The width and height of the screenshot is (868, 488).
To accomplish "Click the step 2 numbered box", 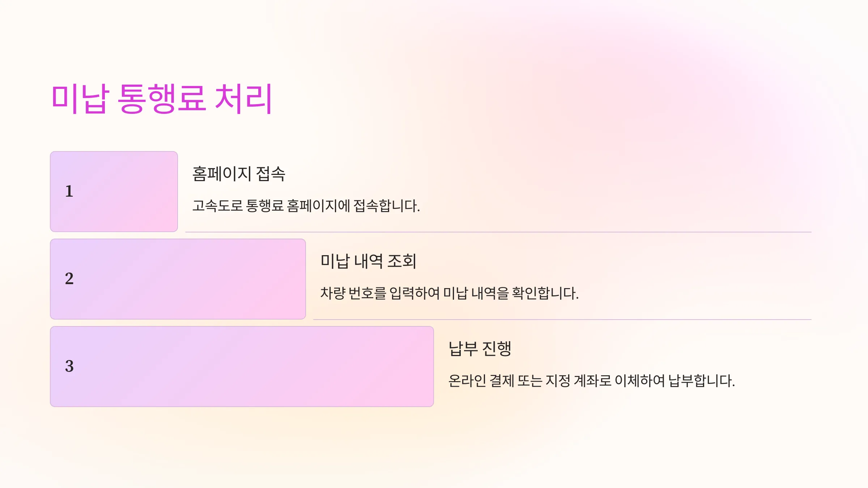I will (178, 279).
